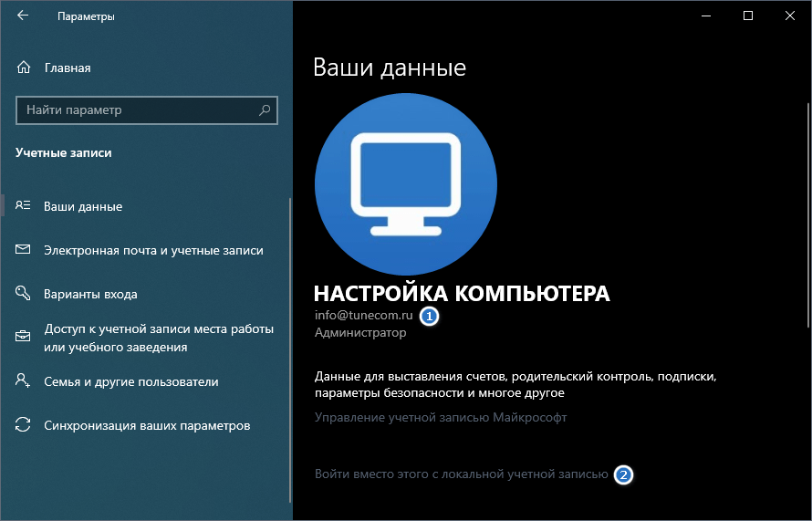This screenshot has width=812, height=521.
Task: Click the Ваши данные page heading
Action: pos(390,68)
